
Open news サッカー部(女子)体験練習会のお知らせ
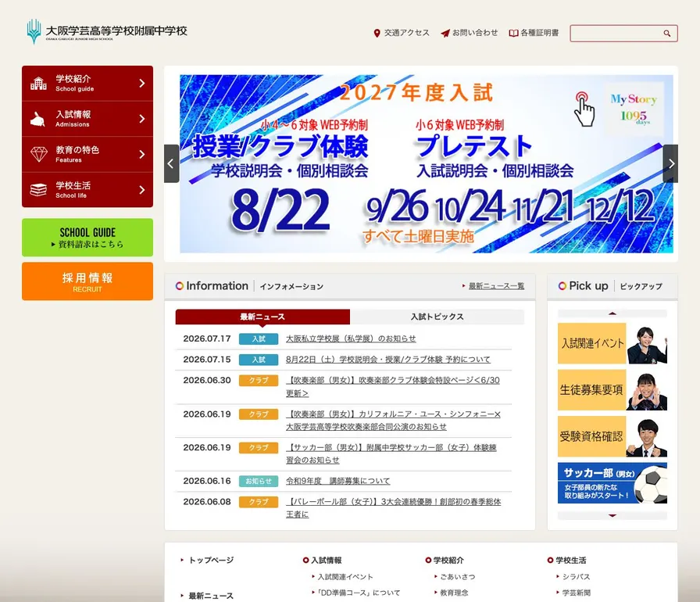391,453
